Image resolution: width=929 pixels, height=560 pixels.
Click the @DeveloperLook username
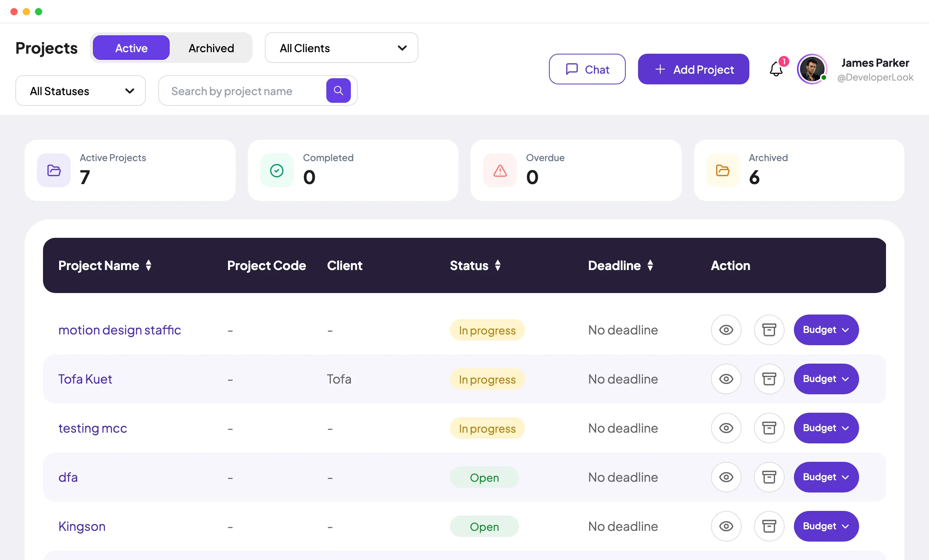pyautogui.click(x=875, y=77)
